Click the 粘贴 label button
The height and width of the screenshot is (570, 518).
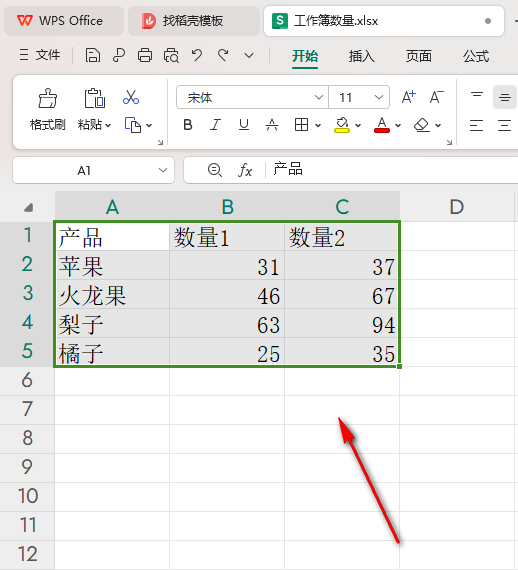(x=90, y=125)
